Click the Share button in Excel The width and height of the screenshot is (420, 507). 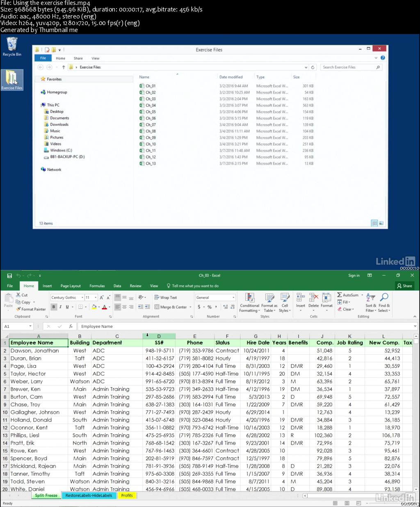404,286
